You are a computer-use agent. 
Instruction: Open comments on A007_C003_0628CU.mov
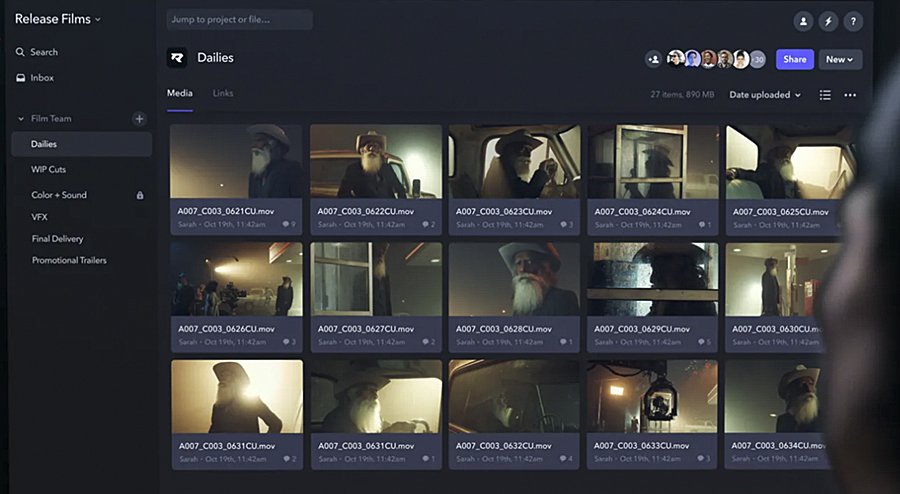tap(567, 341)
